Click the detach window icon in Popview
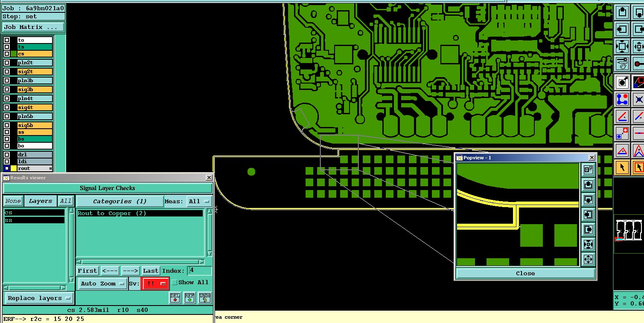Viewport: 644px width, 323px height. (x=588, y=170)
